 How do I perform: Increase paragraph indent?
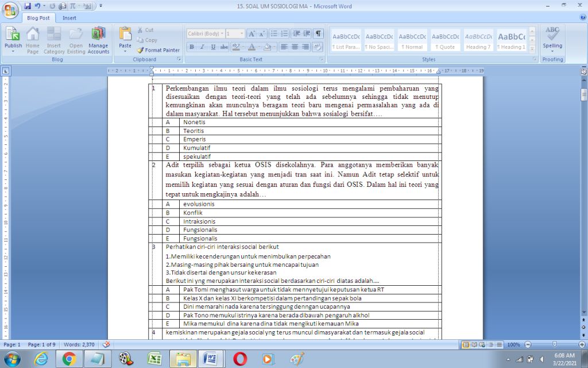(x=307, y=33)
